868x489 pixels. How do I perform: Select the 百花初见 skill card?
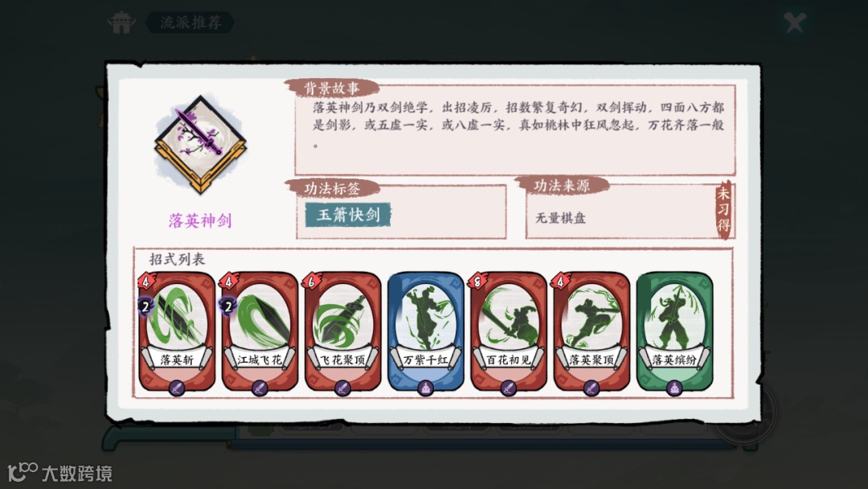[x=509, y=331]
